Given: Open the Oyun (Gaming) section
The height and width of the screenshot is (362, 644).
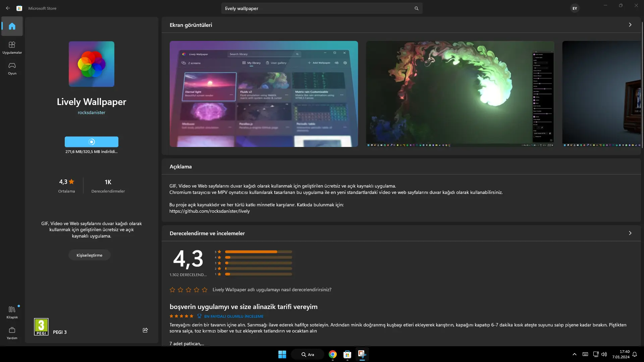Looking at the screenshot, I should pyautogui.click(x=12, y=68).
